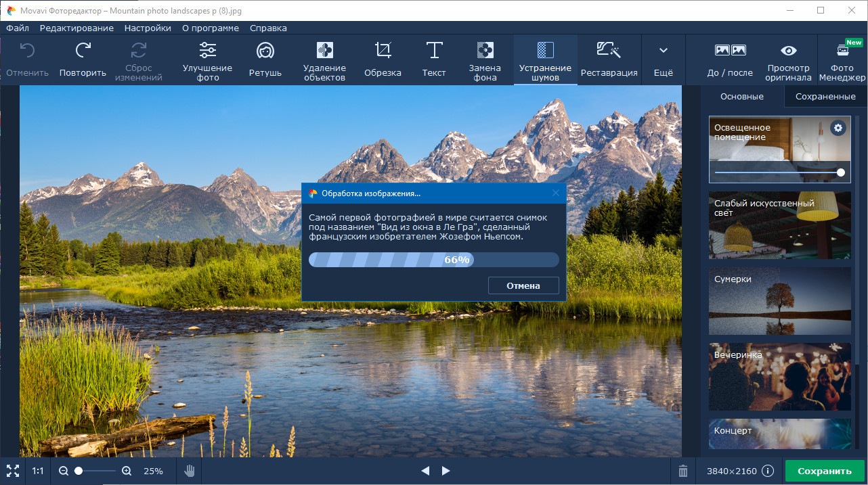The height and width of the screenshot is (485, 868).
Task: Click the 66% progress bar
Action: [x=434, y=260]
